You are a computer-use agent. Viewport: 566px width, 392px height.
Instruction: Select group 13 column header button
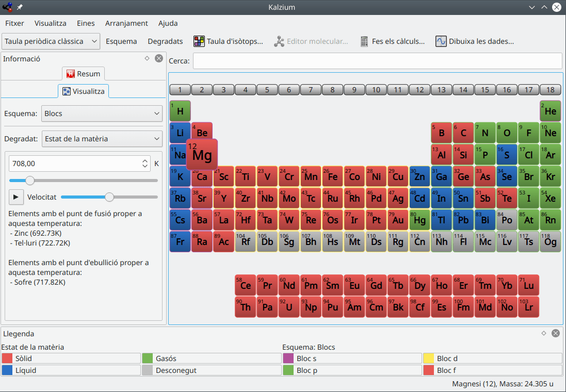click(442, 90)
